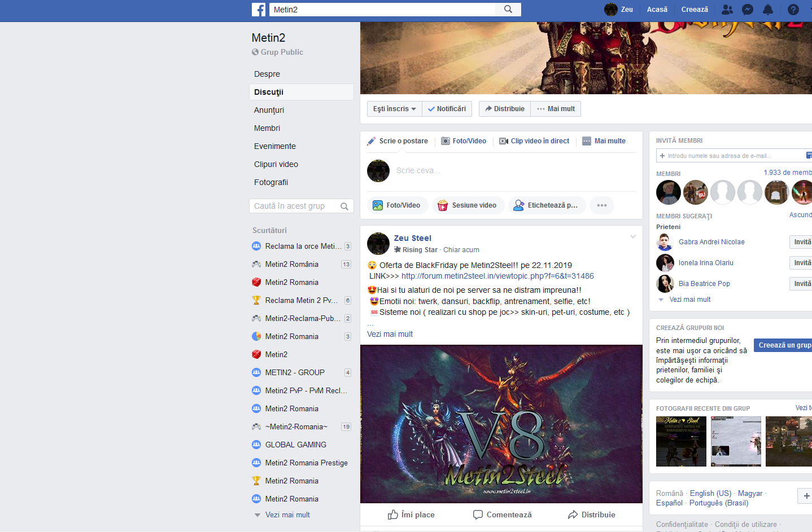
Task: Click the search magnifier button in top bar
Action: click(x=508, y=10)
